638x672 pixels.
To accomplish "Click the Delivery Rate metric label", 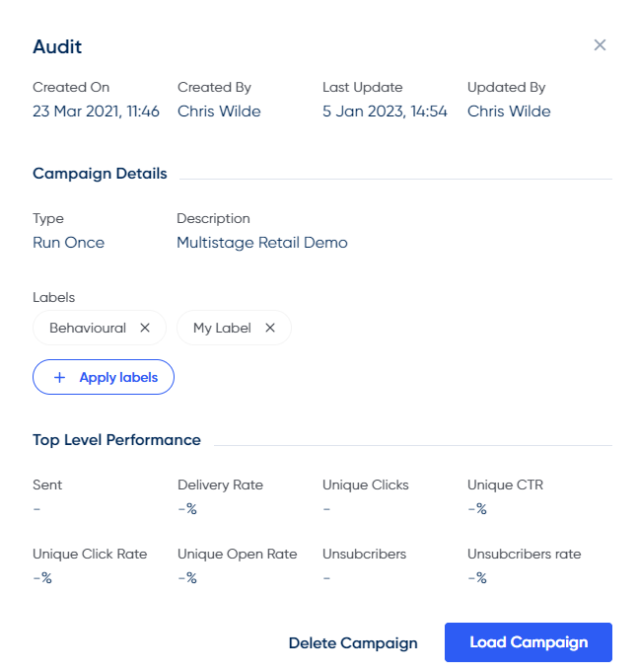I will (220, 485).
